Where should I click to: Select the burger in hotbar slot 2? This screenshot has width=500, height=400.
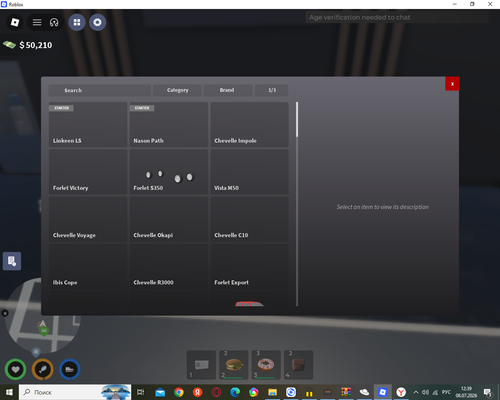pos(234,365)
